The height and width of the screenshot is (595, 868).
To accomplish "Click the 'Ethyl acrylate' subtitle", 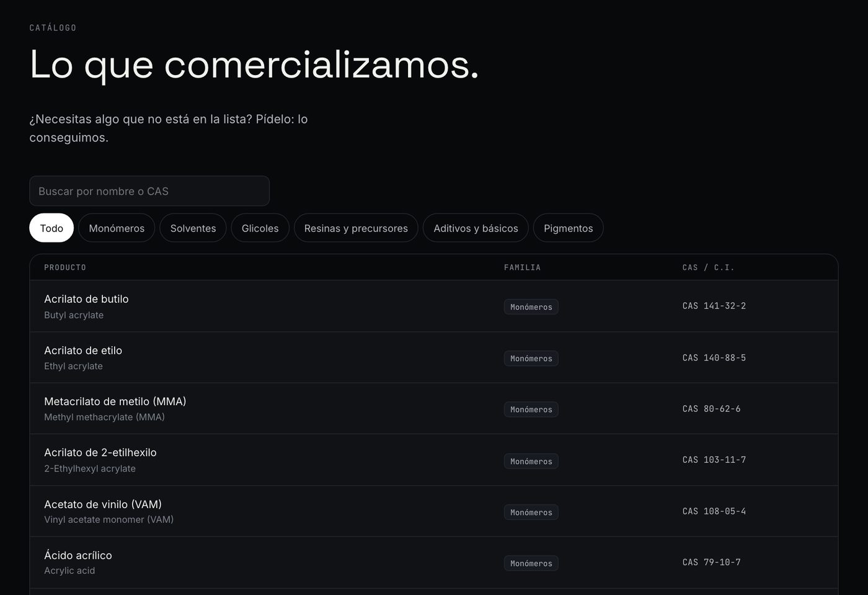I will point(73,366).
